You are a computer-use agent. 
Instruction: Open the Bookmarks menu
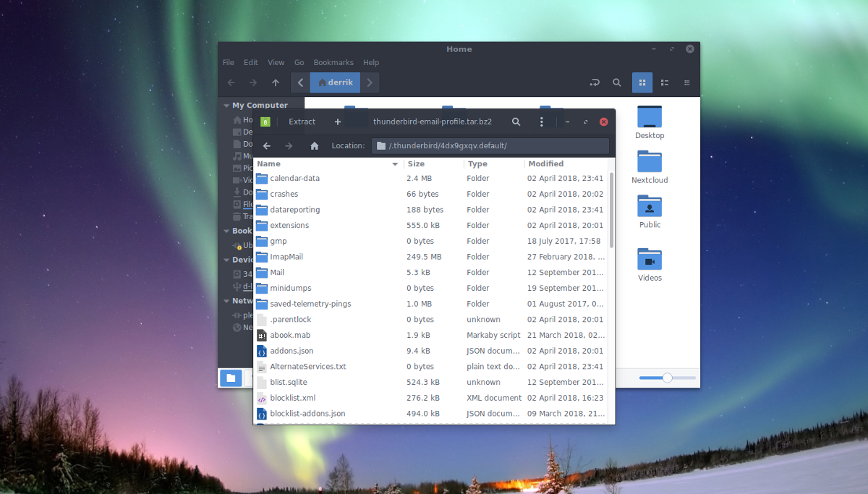[333, 63]
